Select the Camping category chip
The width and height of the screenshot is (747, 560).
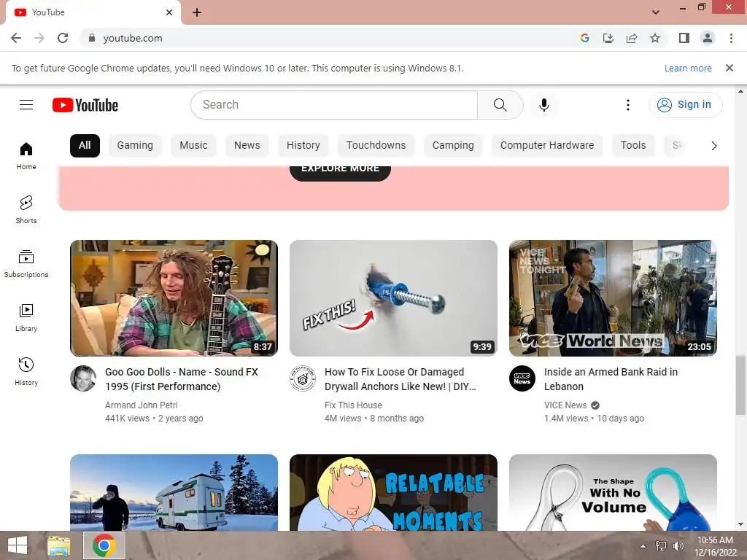point(453,145)
